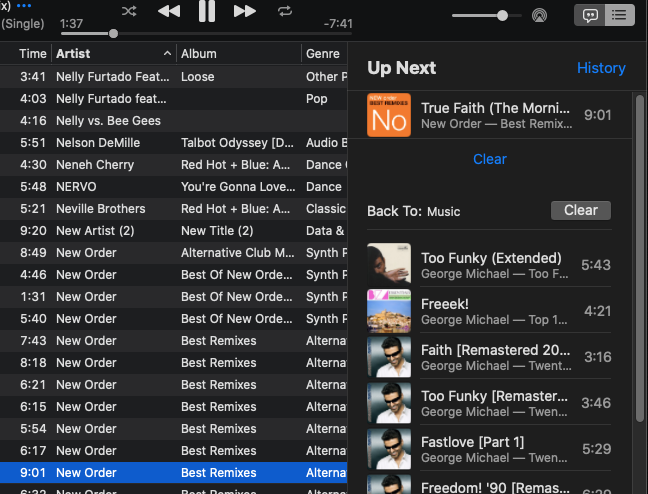Select Neneh Cherry track row
The image size is (648, 494).
(174, 165)
